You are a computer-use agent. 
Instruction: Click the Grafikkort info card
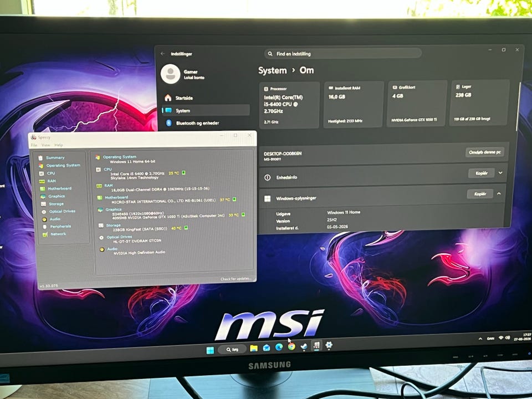tap(417, 104)
